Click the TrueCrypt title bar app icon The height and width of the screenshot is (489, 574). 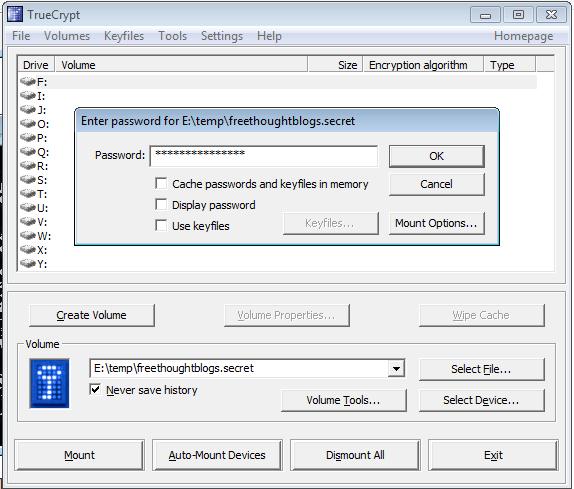click(x=15, y=14)
